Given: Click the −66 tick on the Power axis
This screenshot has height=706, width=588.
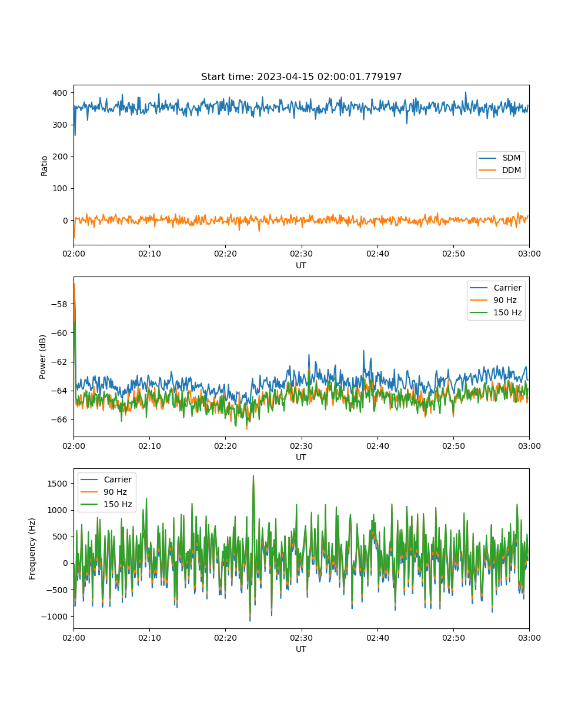Looking at the screenshot, I should pyautogui.click(x=61, y=419).
